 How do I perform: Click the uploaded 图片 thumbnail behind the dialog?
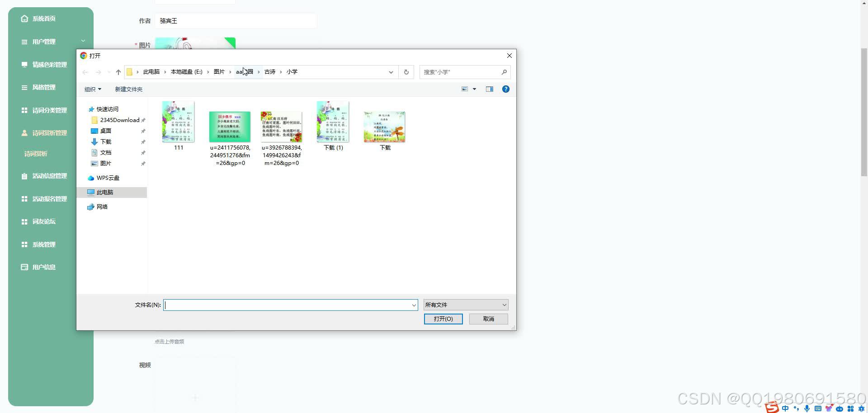pos(195,43)
